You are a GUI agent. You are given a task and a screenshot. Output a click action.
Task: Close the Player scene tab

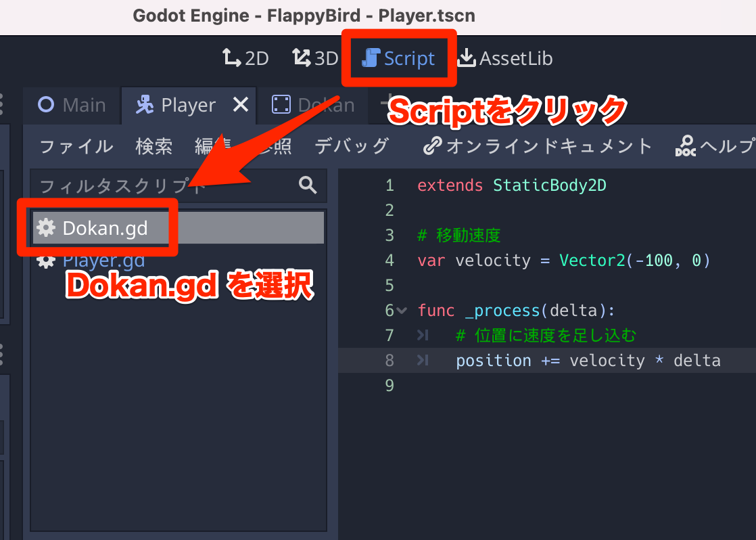point(241,104)
